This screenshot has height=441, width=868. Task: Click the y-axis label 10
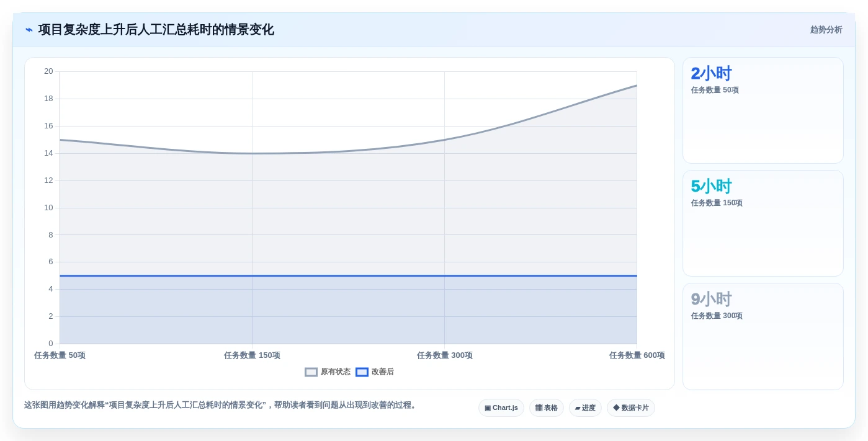click(x=48, y=208)
